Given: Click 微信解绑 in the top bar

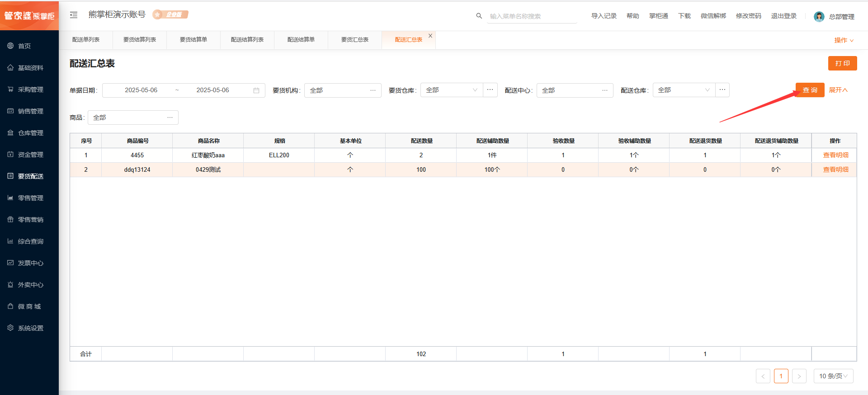Looking at the screenshot, I should pos(713,16).
